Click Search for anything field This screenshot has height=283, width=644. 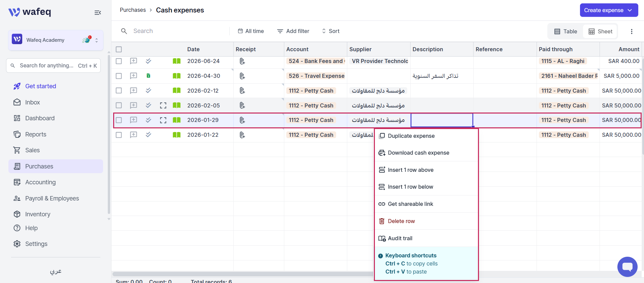click(53, 66)
